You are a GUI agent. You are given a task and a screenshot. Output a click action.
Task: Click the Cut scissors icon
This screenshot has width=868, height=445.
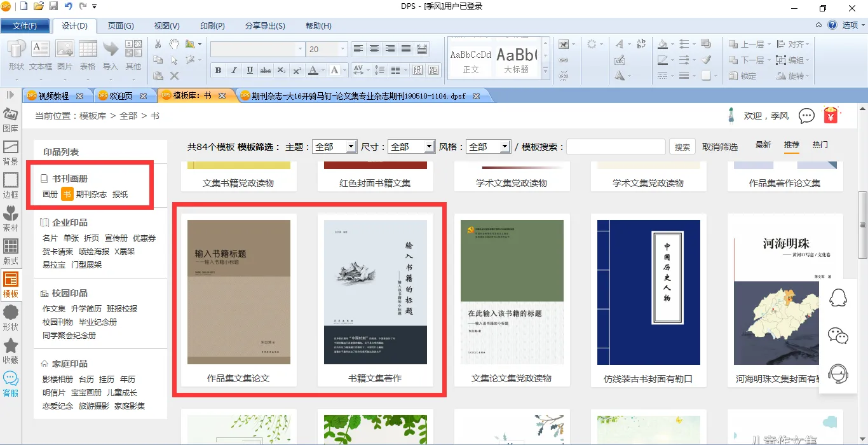pos(158,44)
